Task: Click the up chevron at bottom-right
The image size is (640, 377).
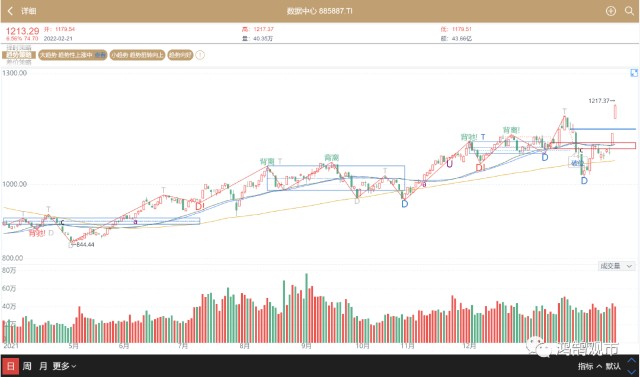Action: tap(632, 360)
